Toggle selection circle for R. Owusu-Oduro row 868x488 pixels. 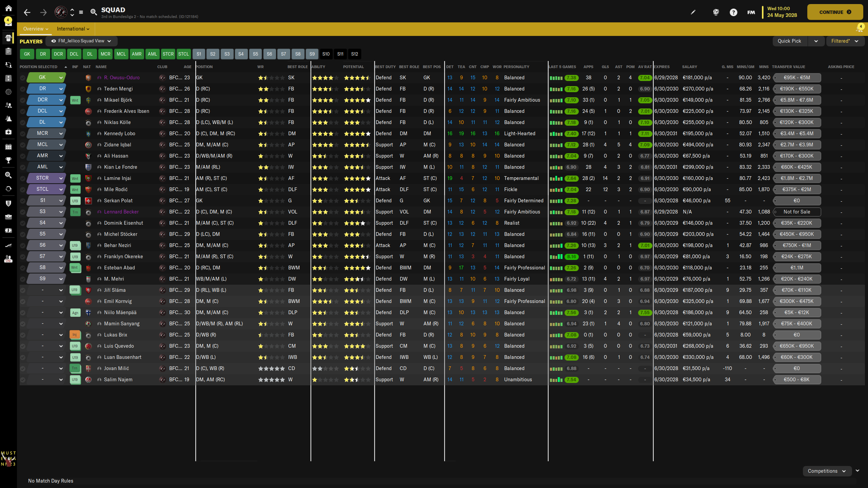(x=23, y=78)
